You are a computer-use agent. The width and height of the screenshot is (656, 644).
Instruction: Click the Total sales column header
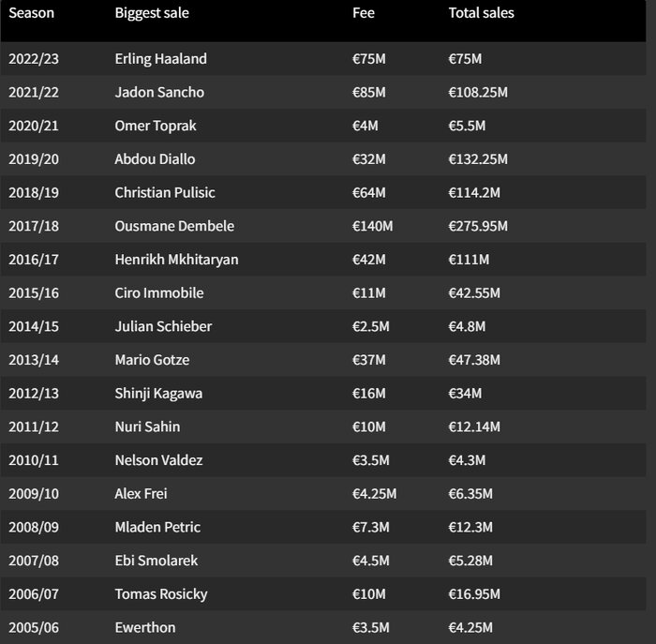(481, 13)
